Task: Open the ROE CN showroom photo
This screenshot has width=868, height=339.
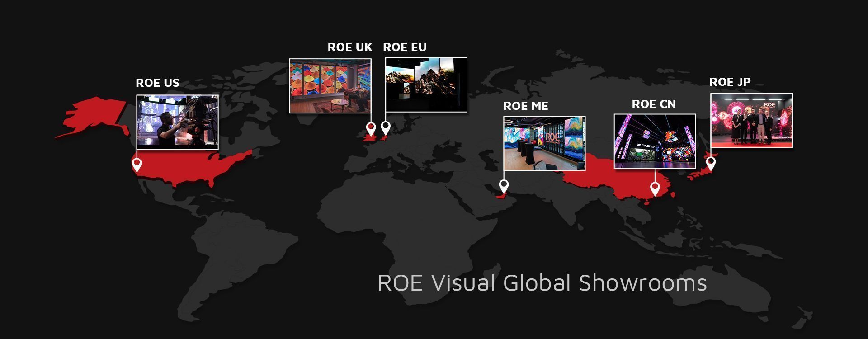Action: (655, 141)
